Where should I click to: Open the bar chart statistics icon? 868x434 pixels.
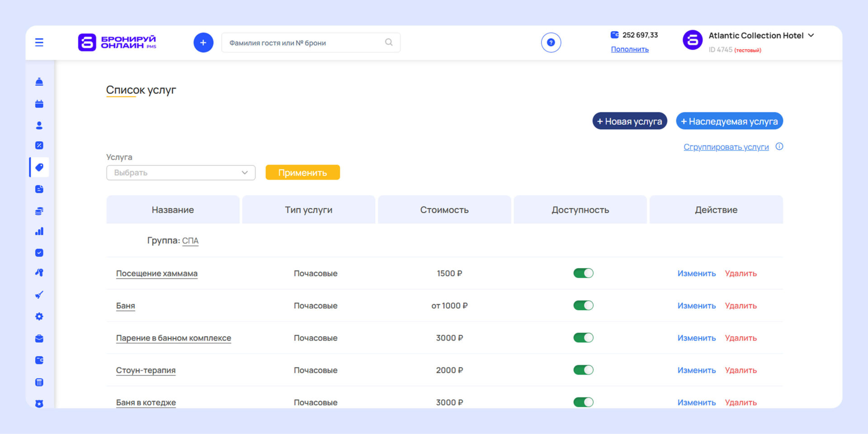39,231
